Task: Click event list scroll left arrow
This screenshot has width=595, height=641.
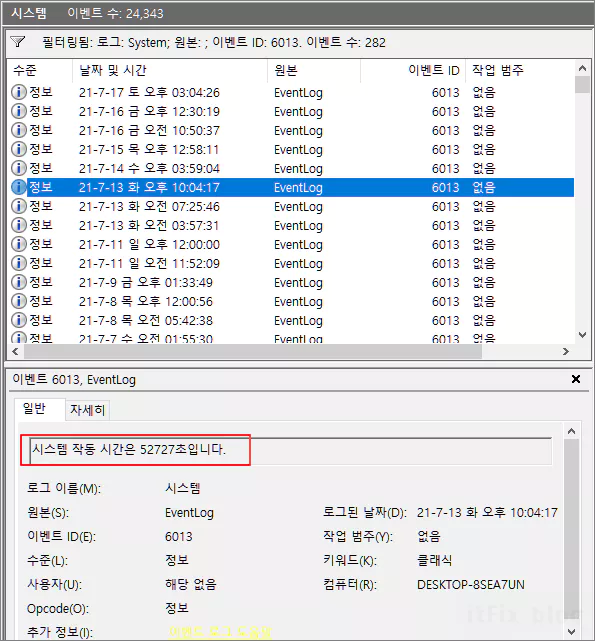Action: (16, 351)
